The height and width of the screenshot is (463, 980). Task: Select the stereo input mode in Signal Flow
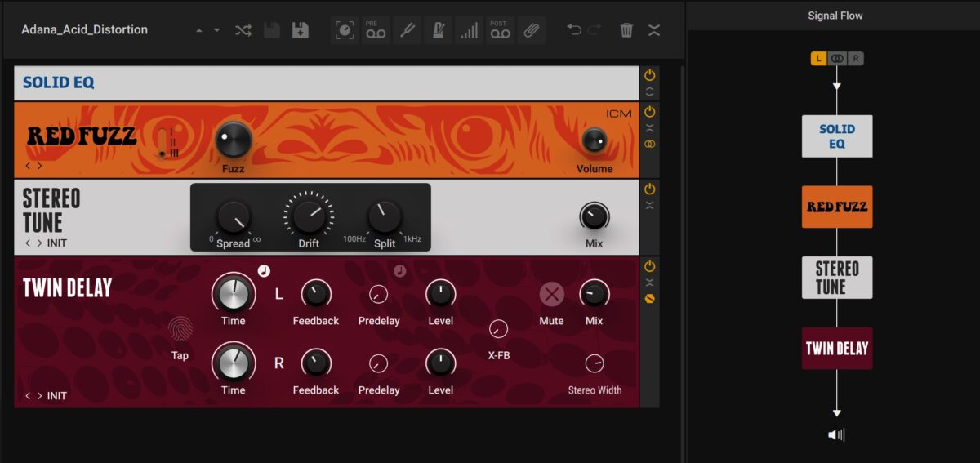[x=837, y=59]
